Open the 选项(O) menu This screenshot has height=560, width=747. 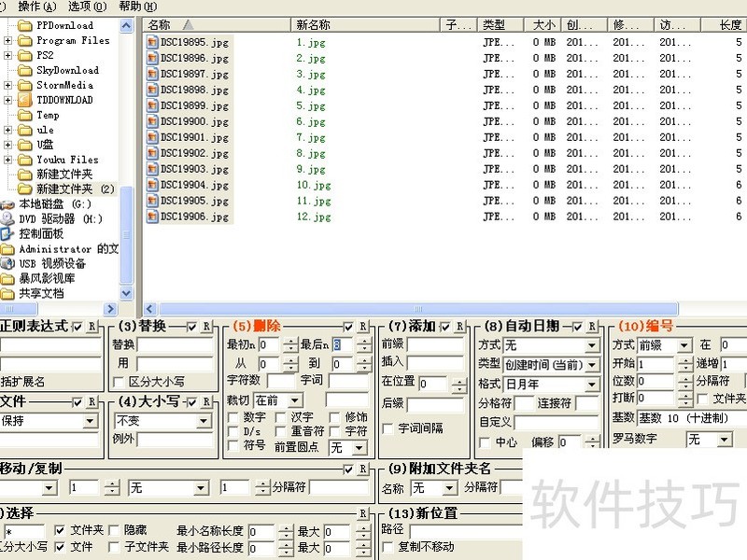pyautogui.click(x=87, y=7)
